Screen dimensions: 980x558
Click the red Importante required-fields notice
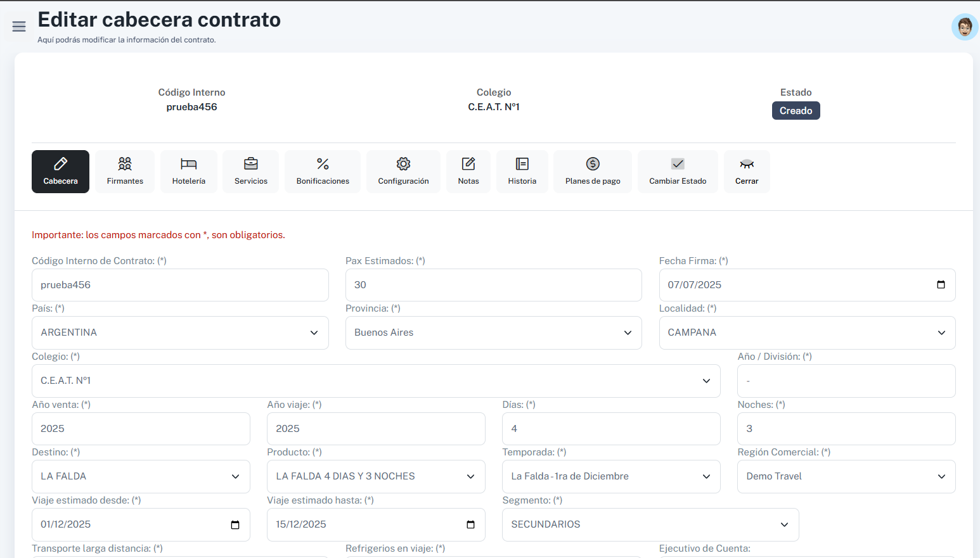(158, 235)
